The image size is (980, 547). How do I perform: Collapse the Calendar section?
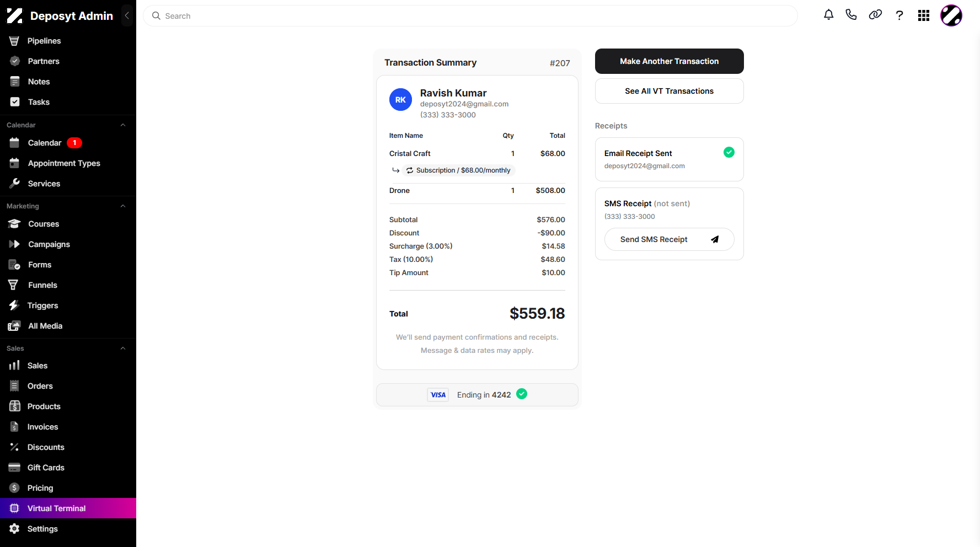123,125
